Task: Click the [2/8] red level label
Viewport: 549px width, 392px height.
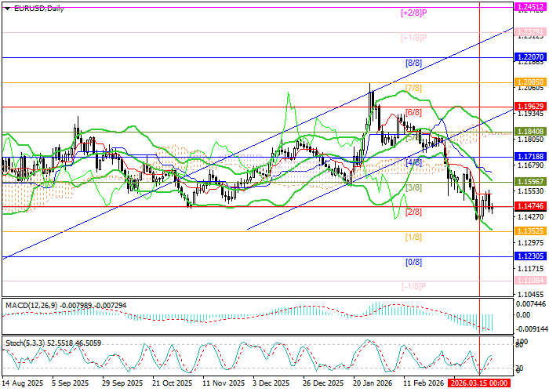Action: (413, 212)
